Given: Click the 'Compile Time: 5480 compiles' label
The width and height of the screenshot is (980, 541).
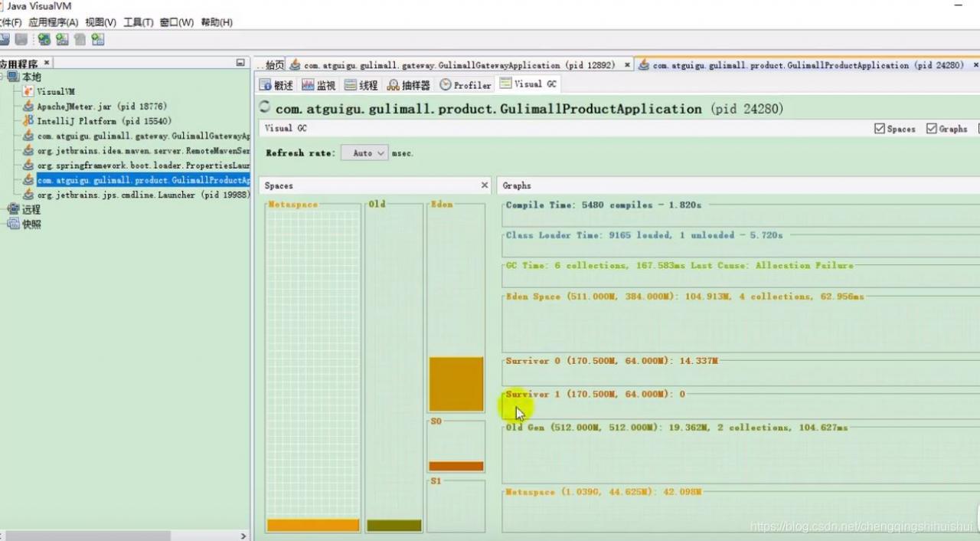Looking at the screenshot, I should 603,205.
